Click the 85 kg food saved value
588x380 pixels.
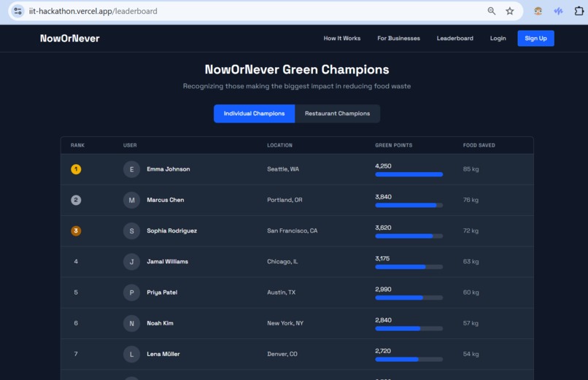coord(471,169)
